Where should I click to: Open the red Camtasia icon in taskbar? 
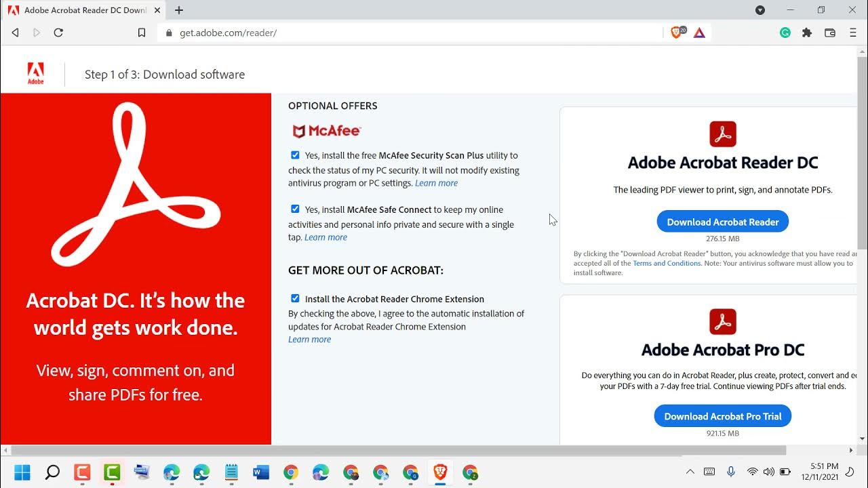(x=82, y=472)
